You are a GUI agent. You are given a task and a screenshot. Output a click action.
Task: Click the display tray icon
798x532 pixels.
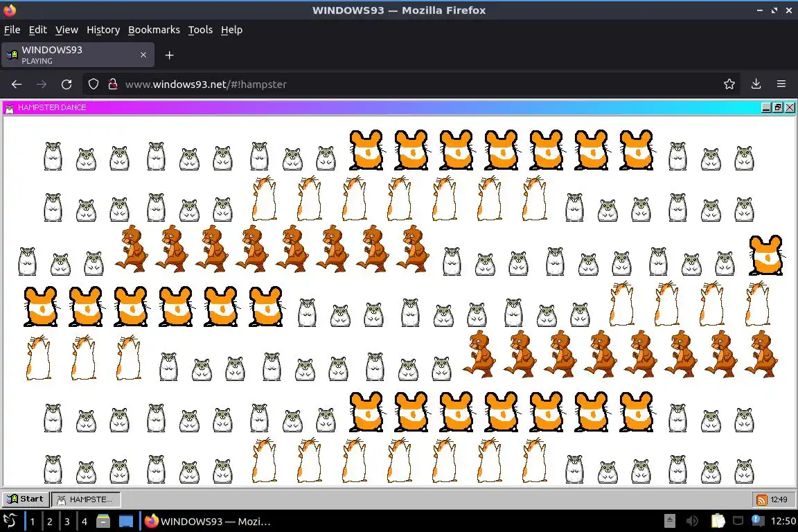tap(738, 521)
